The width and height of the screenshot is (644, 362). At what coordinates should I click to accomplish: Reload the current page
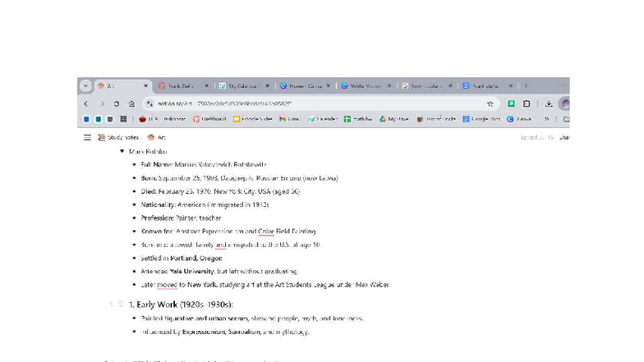[x=117, y=104]
